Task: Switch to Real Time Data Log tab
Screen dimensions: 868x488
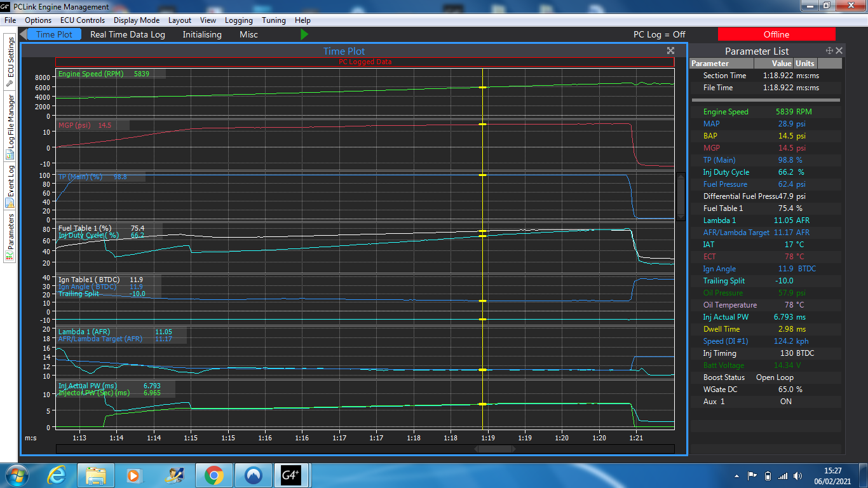Action: coord(128,34)
